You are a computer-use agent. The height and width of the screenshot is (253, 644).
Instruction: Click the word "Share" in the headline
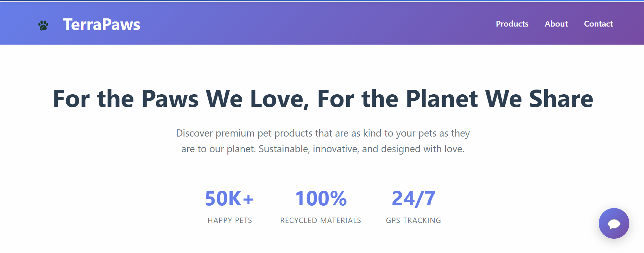pos(561,99)
